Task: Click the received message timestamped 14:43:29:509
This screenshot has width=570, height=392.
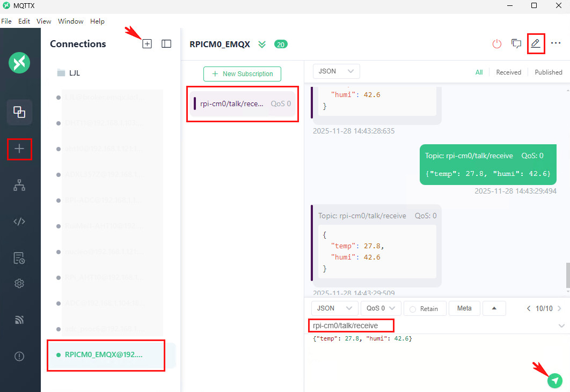Action: 376,246
